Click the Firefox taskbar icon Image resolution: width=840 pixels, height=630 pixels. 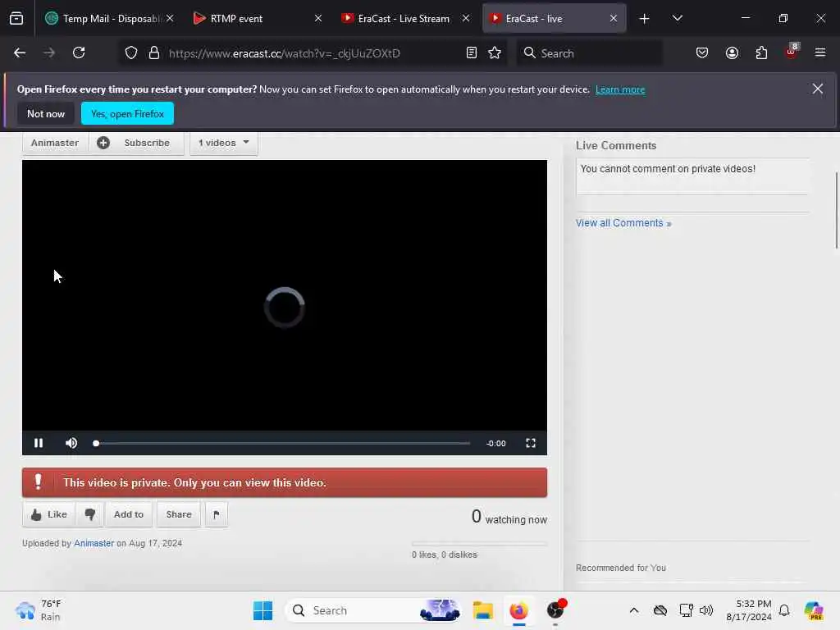point(518,610)
